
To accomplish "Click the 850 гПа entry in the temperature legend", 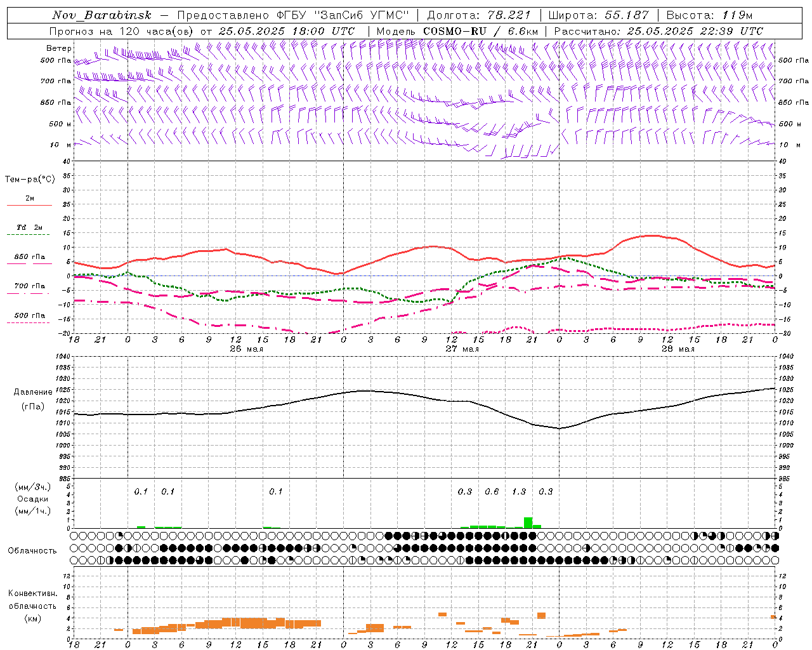I will [29, 260].
